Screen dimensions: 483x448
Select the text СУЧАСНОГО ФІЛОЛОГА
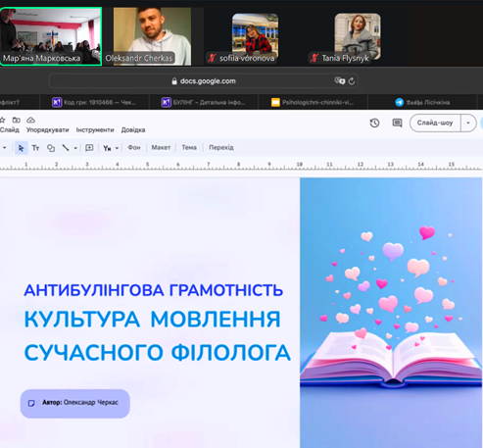click(x=157, y=353)
